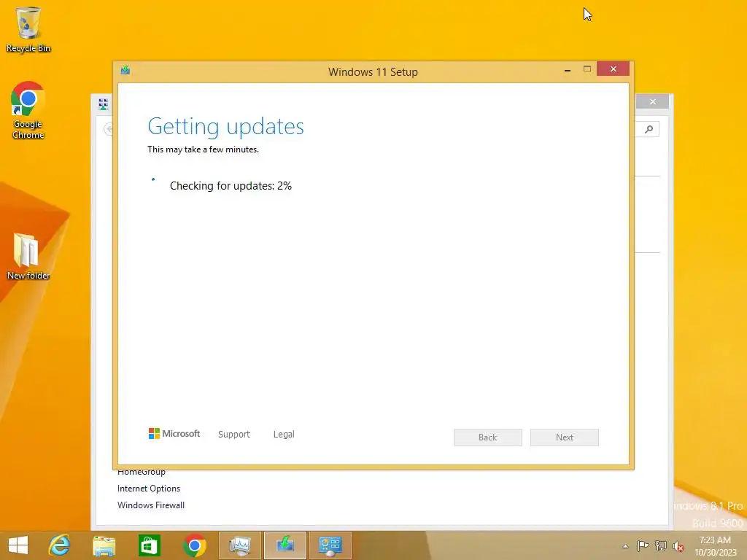Launch Chrome from the taskbar
This screenshot has height=560, width=747.
194,545
